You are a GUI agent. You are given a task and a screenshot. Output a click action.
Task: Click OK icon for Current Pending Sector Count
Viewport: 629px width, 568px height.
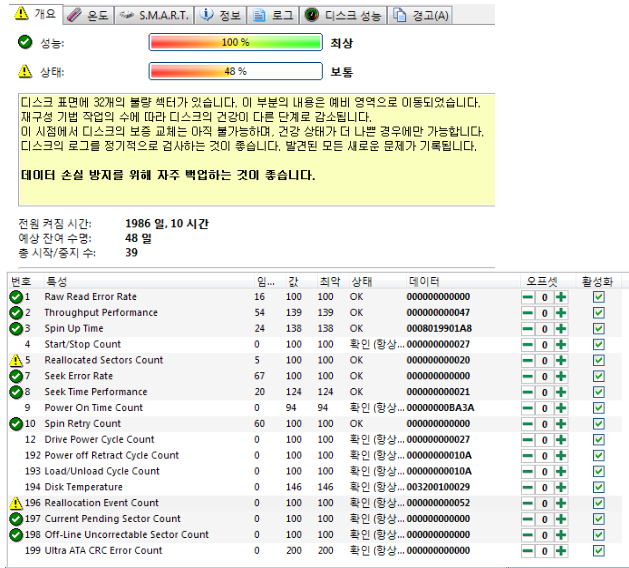[16, 519]
